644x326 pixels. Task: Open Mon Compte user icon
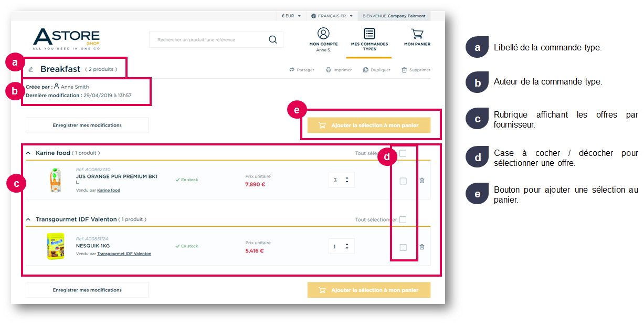[323, 34]
